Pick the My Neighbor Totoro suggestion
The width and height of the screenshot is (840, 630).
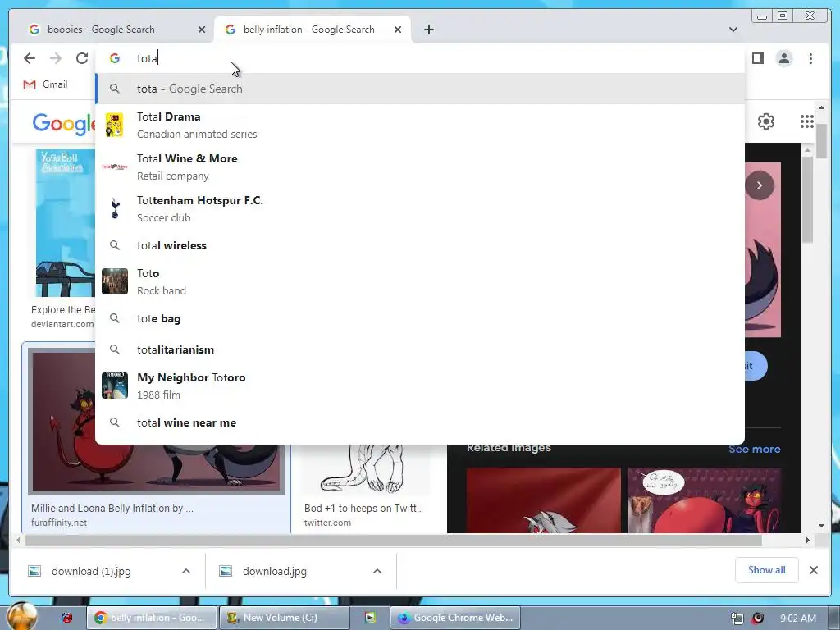tap(419, 386)
